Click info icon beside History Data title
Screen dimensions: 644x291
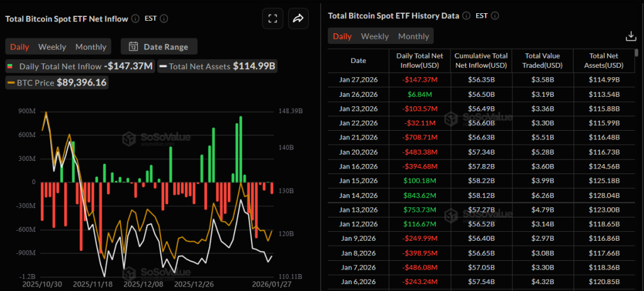465,15
